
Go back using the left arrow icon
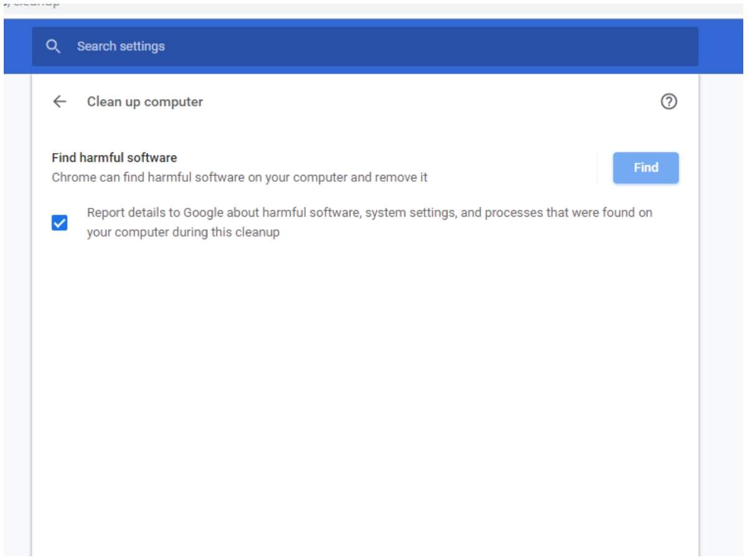pyautogui.click(x=60, y=102)
